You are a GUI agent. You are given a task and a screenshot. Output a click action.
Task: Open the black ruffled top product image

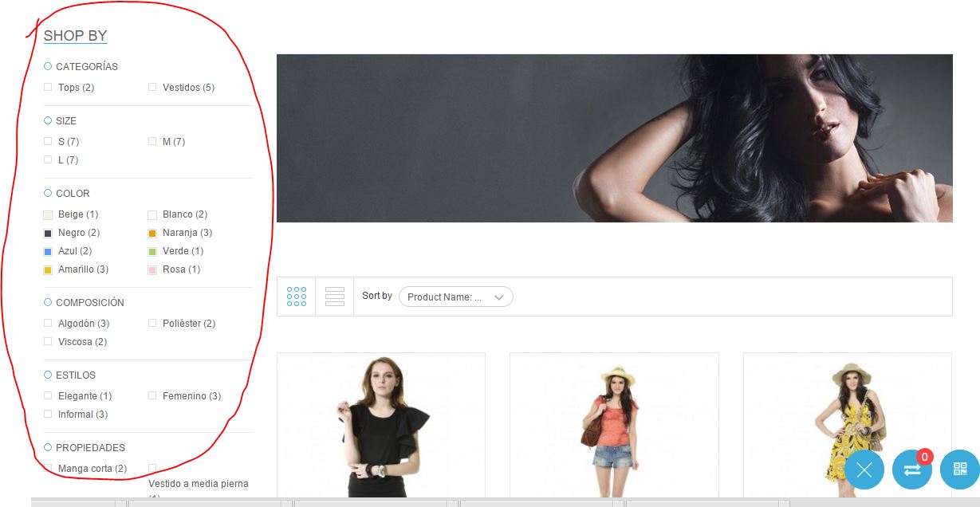tap(380, 425)
